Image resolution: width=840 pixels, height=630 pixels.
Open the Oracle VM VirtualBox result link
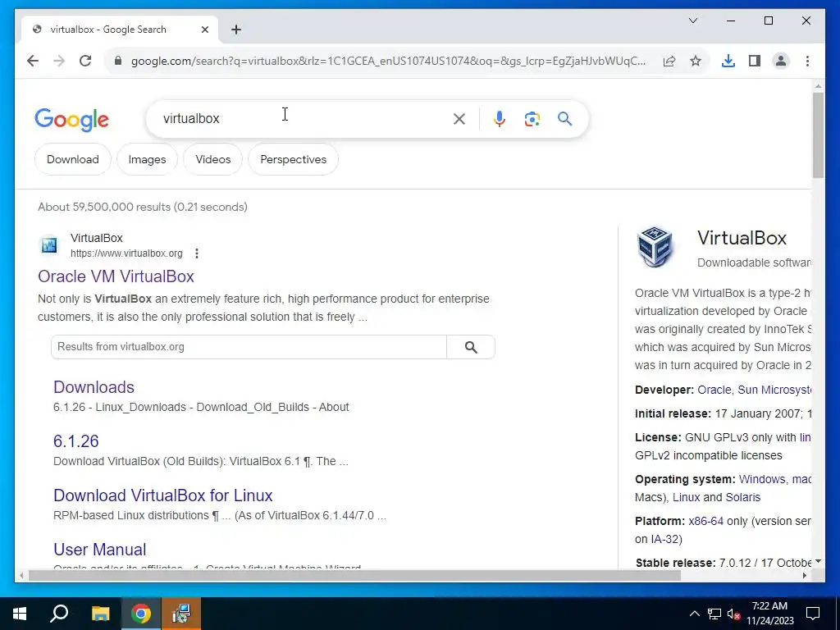pyautogui.click(x=116, y=276)
